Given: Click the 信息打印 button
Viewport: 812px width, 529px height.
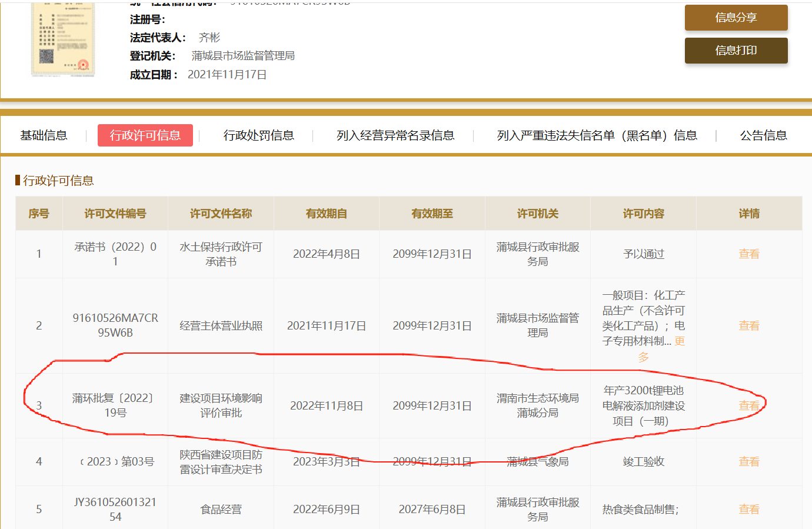Looking at the screenshot, I should 736,51.
